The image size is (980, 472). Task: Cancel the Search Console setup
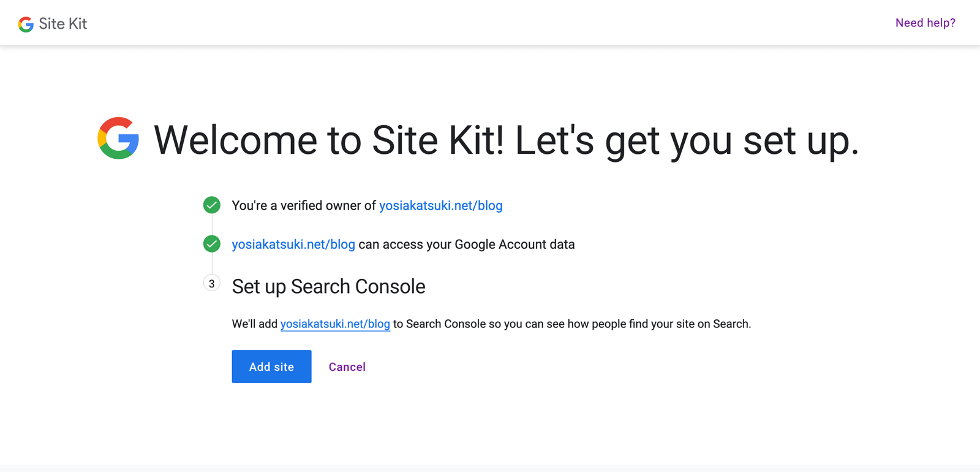[347, 367]
